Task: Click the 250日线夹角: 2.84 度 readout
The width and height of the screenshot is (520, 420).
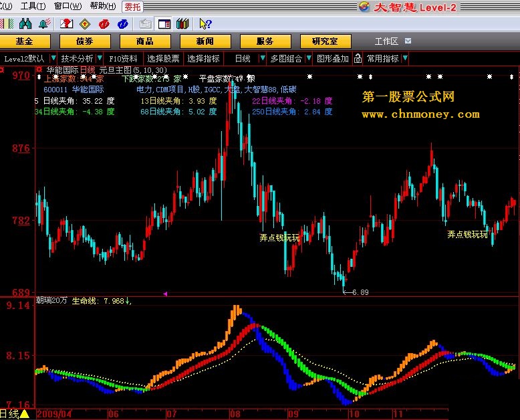Action: point(292,112)
